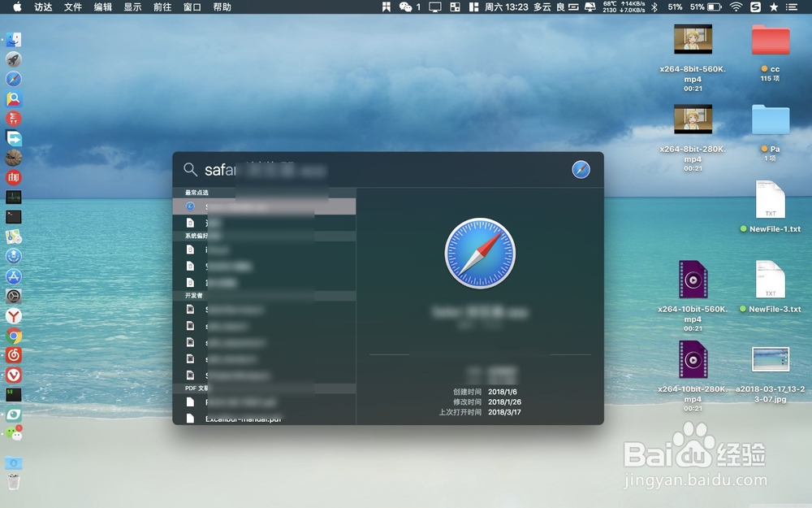Screen dimensions: 812x508
Task: Select the Excalibur-manual.pdf result
Action: [264, 419]
